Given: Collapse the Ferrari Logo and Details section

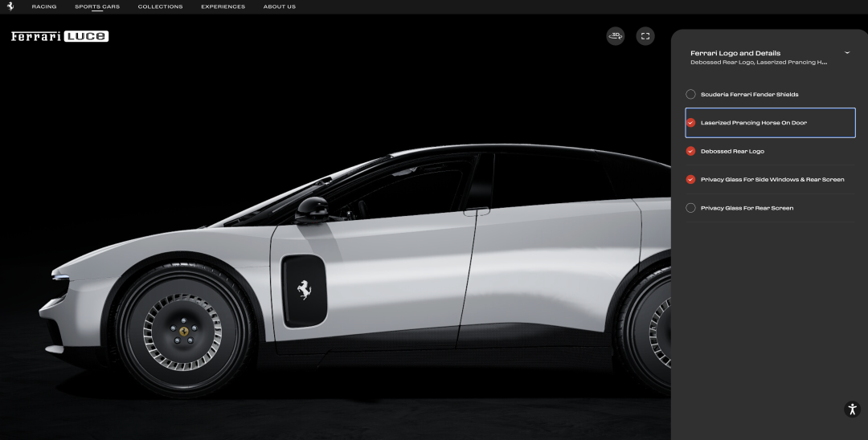Looking at the screenshot, I should pos(847,53).
